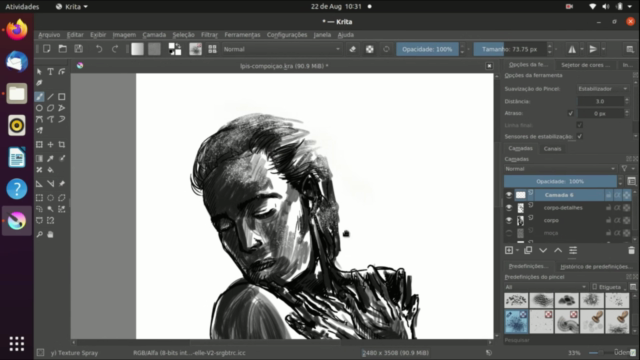
Task: Open Camada menu
Action: pyautogui.click(x=154, y=35)
